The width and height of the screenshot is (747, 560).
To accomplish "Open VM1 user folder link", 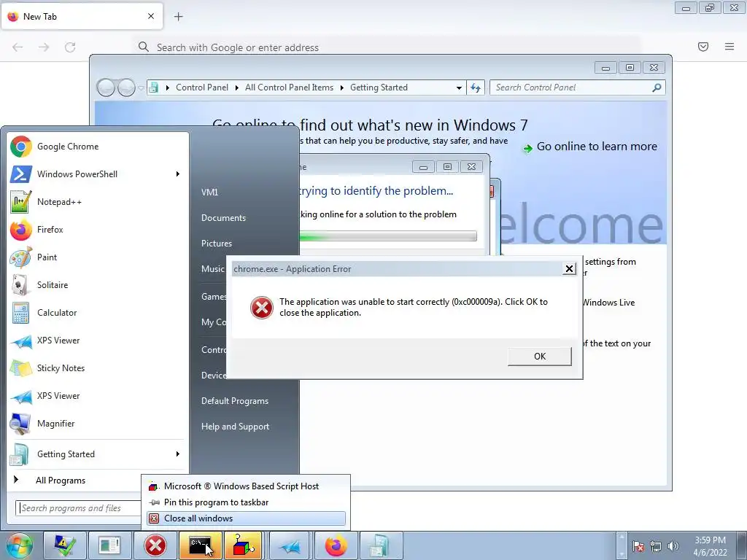I will pyautogui.click(x=209, y=192).
